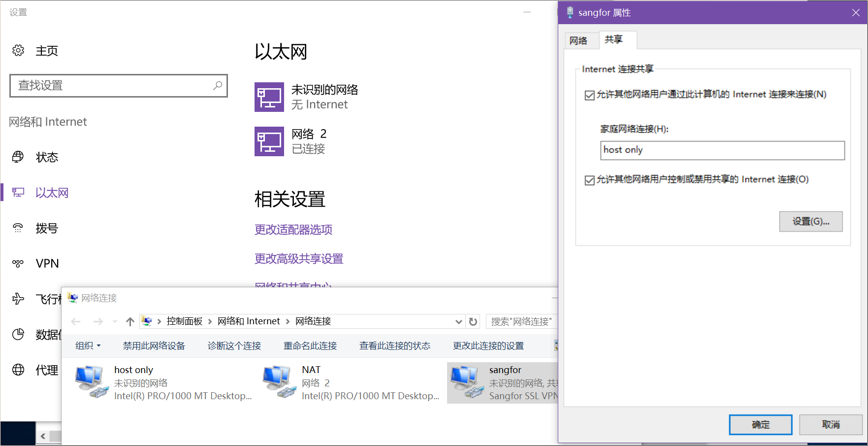Click the Cancel button in properties

click(x=831, y=424)
